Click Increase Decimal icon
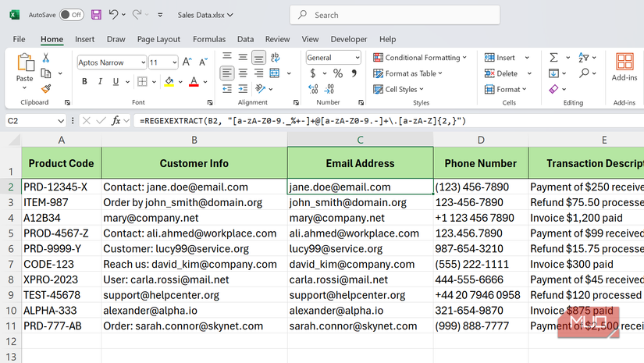This screenshot has height=363, width=644. tap(313, 89)
